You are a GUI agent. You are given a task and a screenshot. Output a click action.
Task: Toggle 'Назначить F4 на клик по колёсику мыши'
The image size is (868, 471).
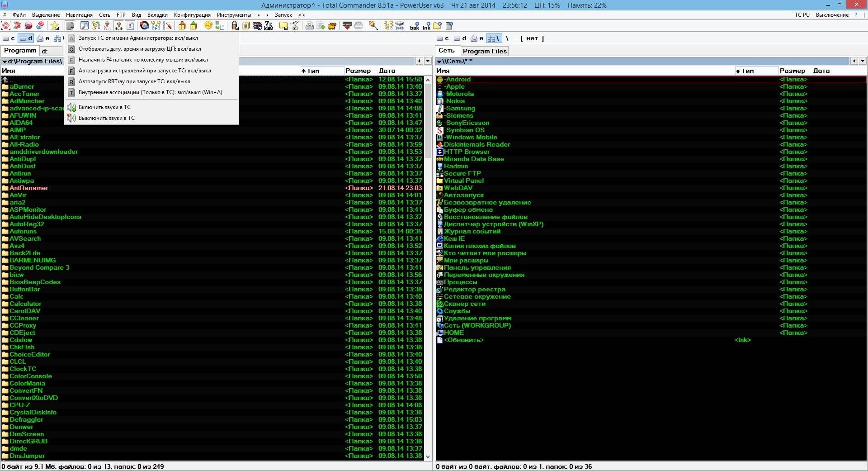[151, 60]
